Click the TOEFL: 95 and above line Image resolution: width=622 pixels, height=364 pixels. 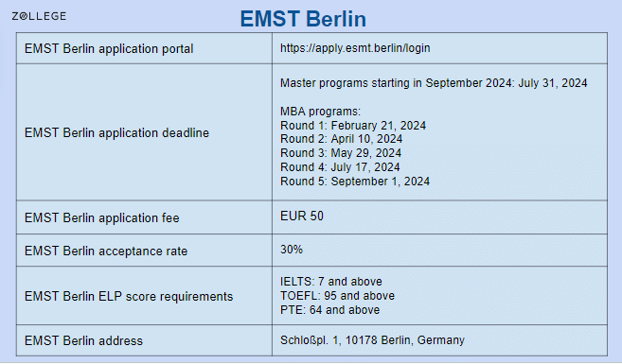(x=338, y=296)
